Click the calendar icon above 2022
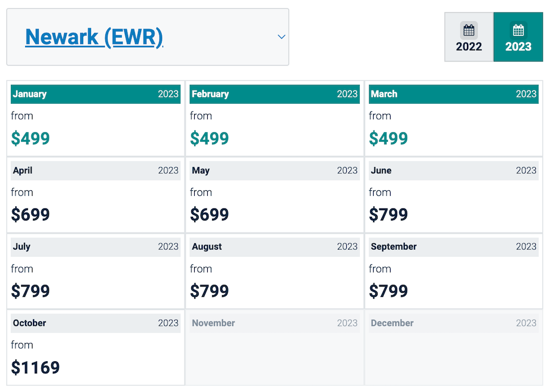Image resolution: width=549 pixels, height=392 pixels. [x=469, y=30]
